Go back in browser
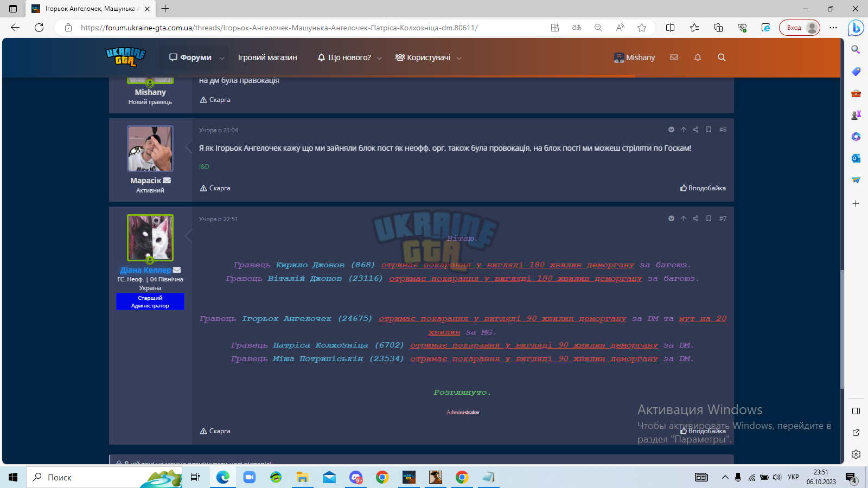 (x=15, y=28)
